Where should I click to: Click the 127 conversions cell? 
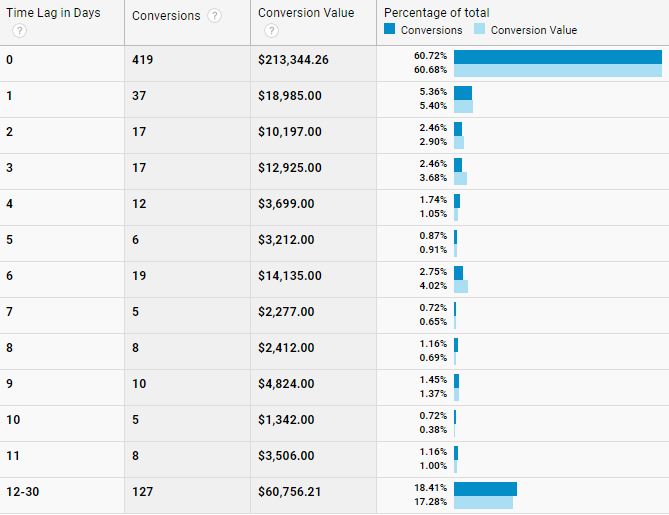coord(142,496)
